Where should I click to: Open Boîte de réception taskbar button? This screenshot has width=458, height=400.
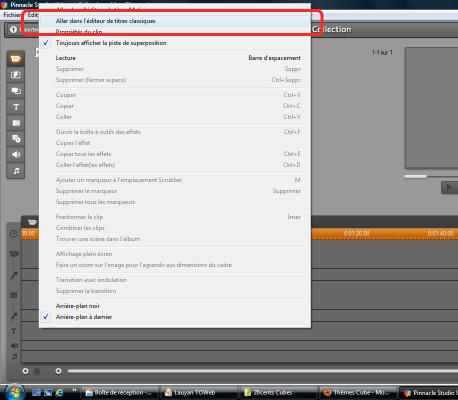point(120,393)
